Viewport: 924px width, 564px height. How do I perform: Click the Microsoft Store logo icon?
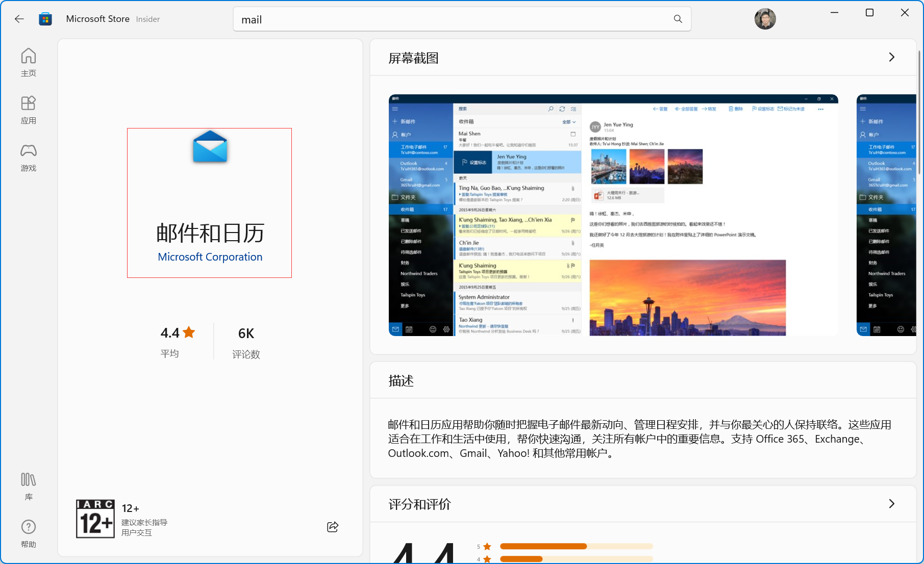click(45, 19)
